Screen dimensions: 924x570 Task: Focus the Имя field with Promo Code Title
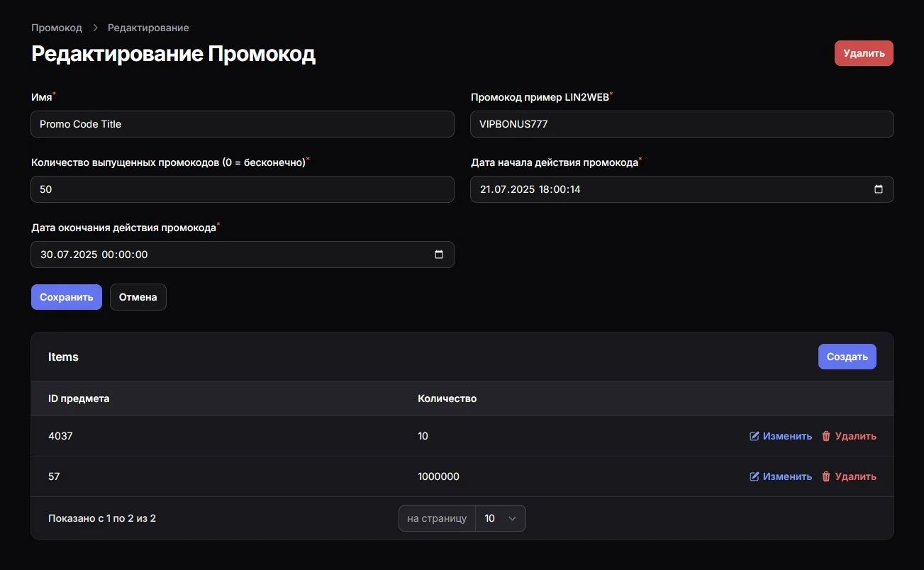[243, 124]
